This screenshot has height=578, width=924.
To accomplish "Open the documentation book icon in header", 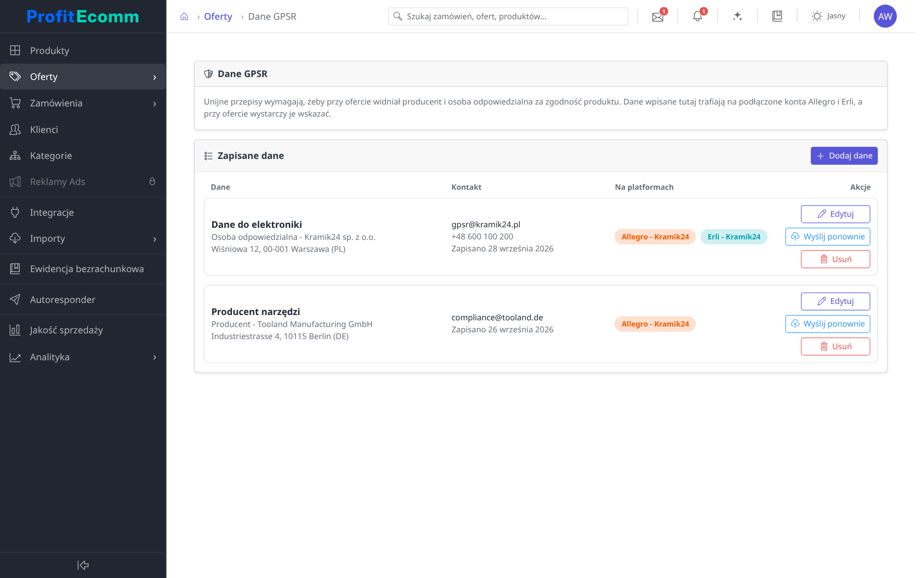I will point(777,16).
